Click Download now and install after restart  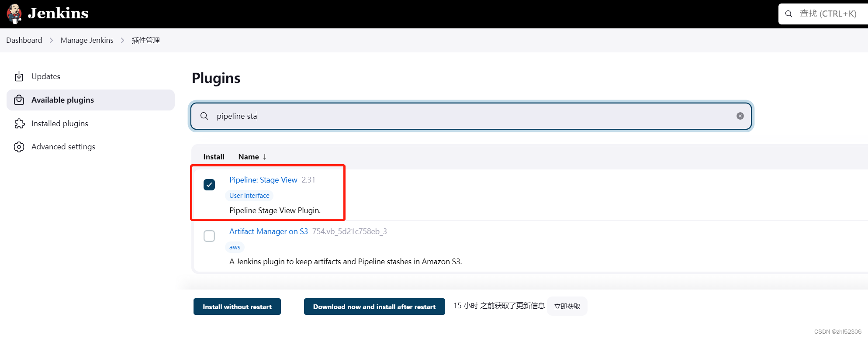374,307
